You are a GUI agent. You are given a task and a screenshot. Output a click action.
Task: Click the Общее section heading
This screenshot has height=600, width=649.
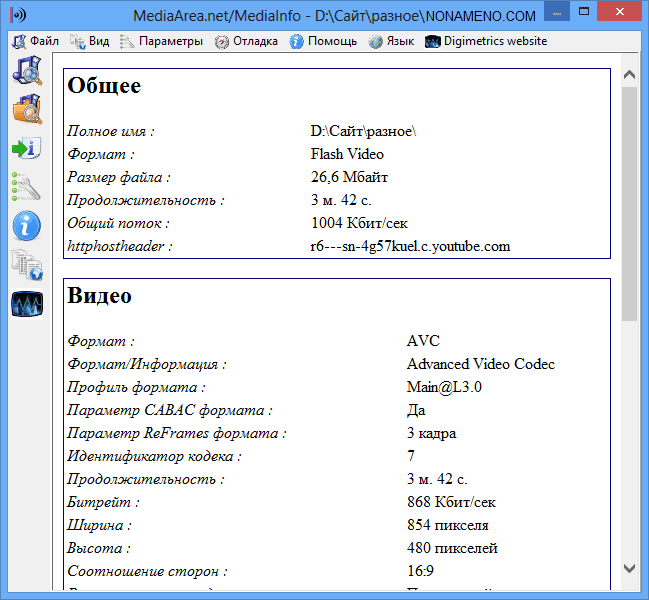[104, 86]
